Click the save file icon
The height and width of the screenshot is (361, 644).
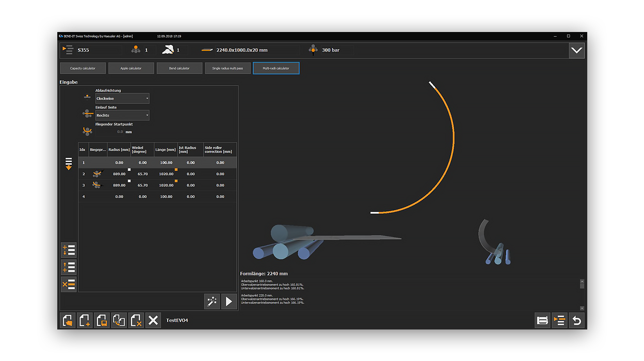pos(102,321)
